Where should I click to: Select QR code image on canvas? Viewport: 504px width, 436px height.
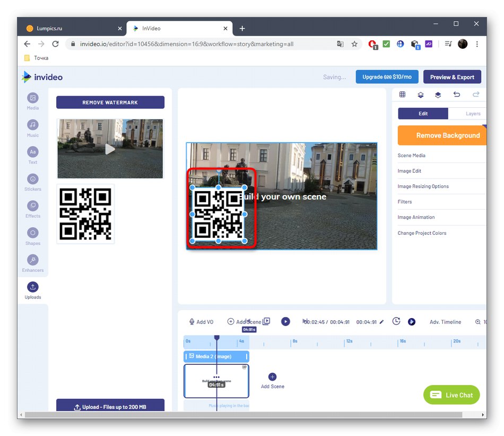point(218,215)
